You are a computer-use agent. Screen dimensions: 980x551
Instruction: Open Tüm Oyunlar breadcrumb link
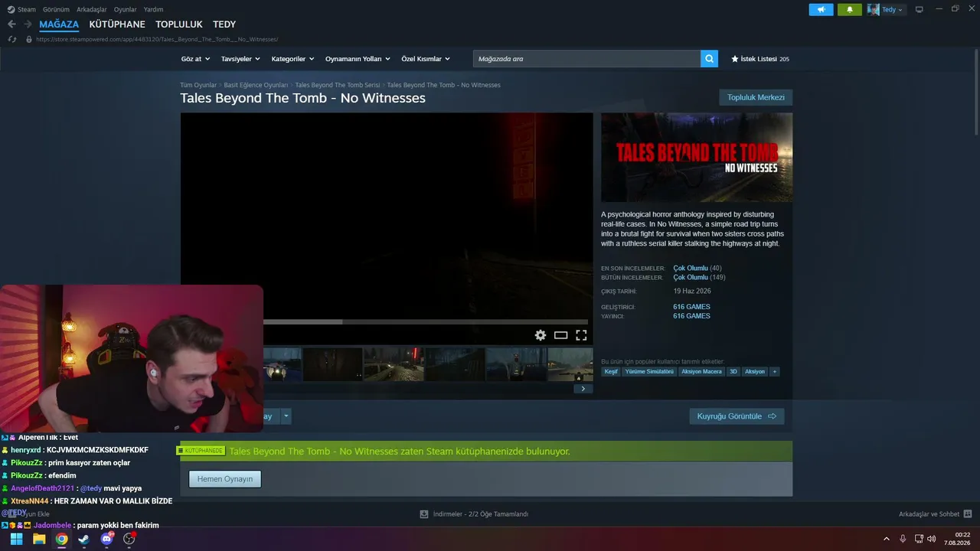pyautogui.click(x=198, y=85)
